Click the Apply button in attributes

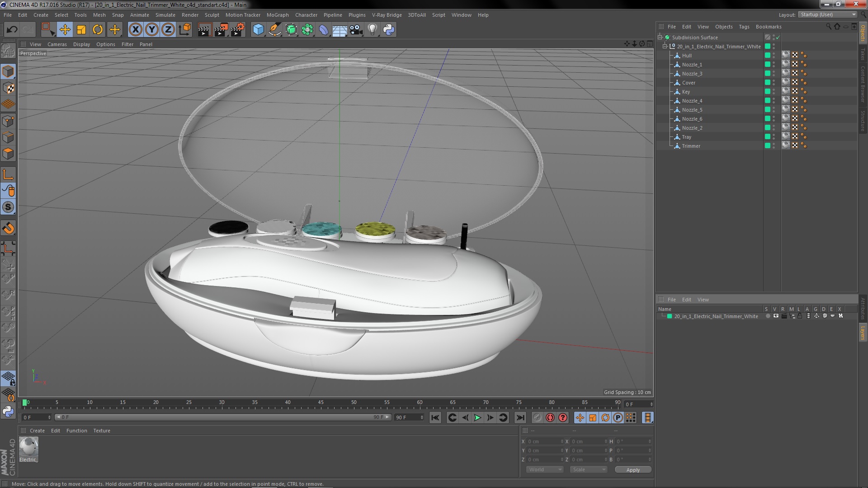click(x=633, y=469)
